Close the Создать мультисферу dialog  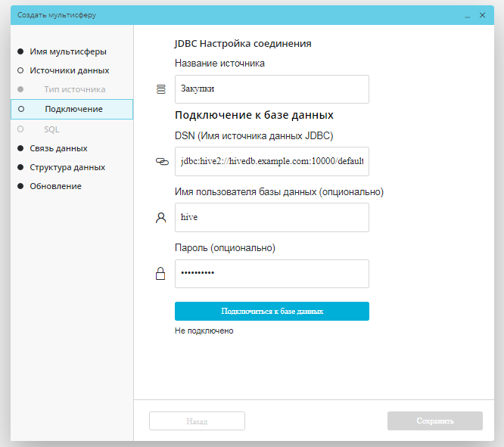[x=482, y=15]
